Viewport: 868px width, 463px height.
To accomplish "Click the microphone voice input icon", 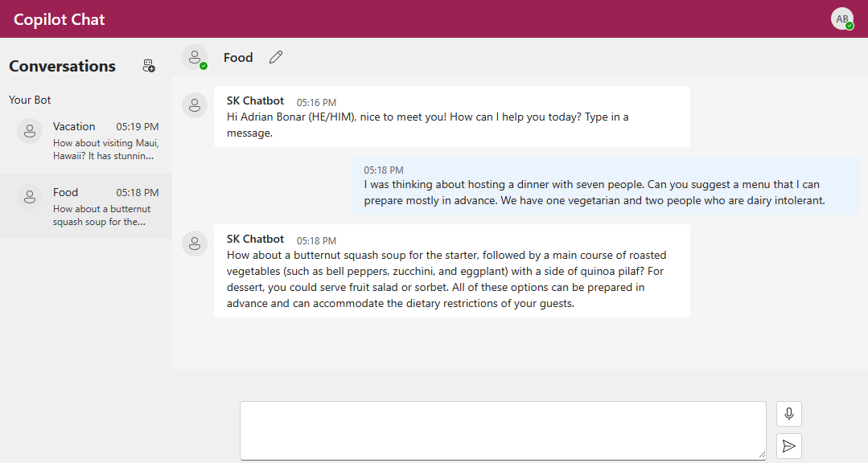I will pyautogui.click(x=789, y=414).
